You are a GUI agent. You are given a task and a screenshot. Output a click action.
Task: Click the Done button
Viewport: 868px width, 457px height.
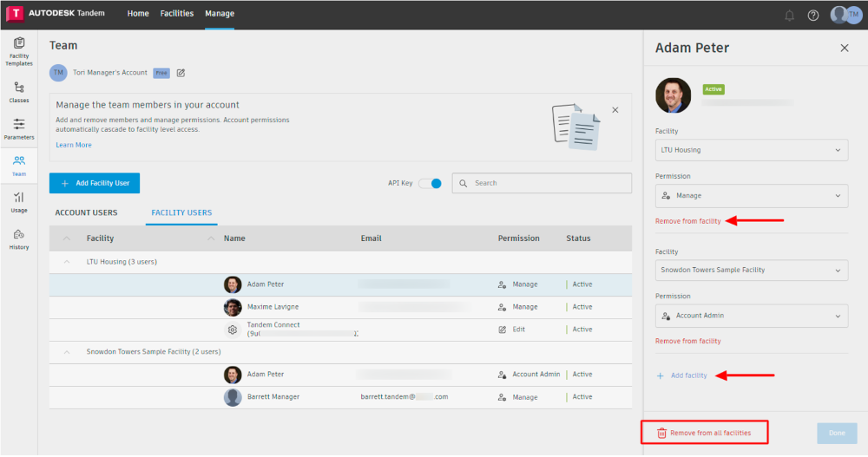click(837, 434)
